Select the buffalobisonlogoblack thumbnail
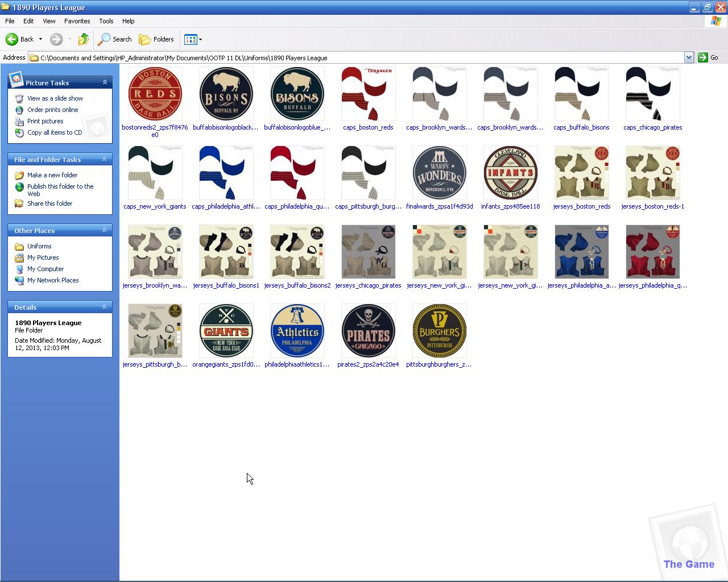 (226, 94)
